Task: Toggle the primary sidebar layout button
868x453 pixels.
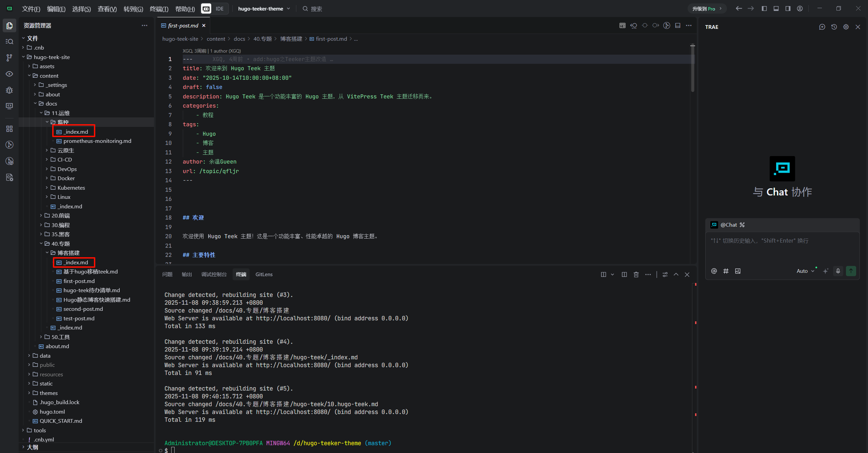Action: pos(764,8)
